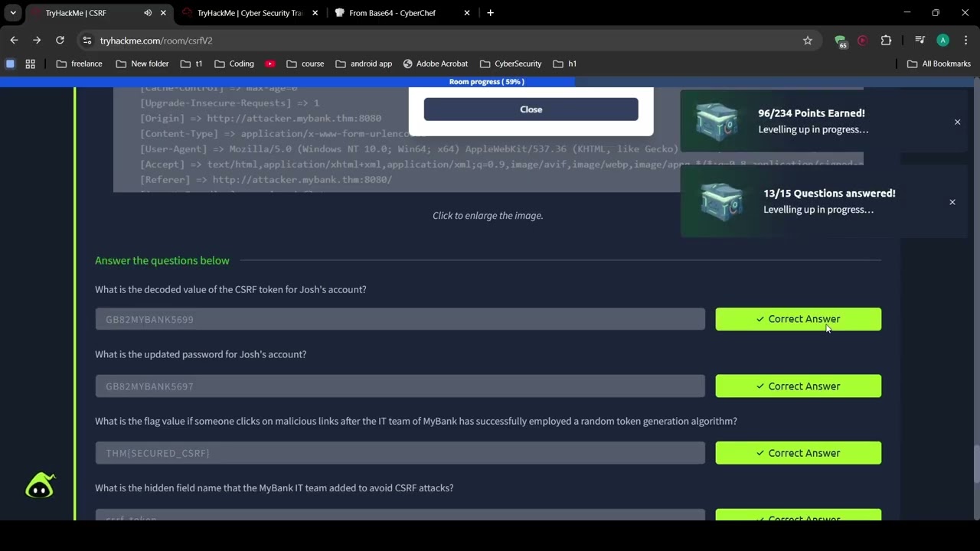Dismiss the 13/15 Questions answered notification

pos(952,202)
